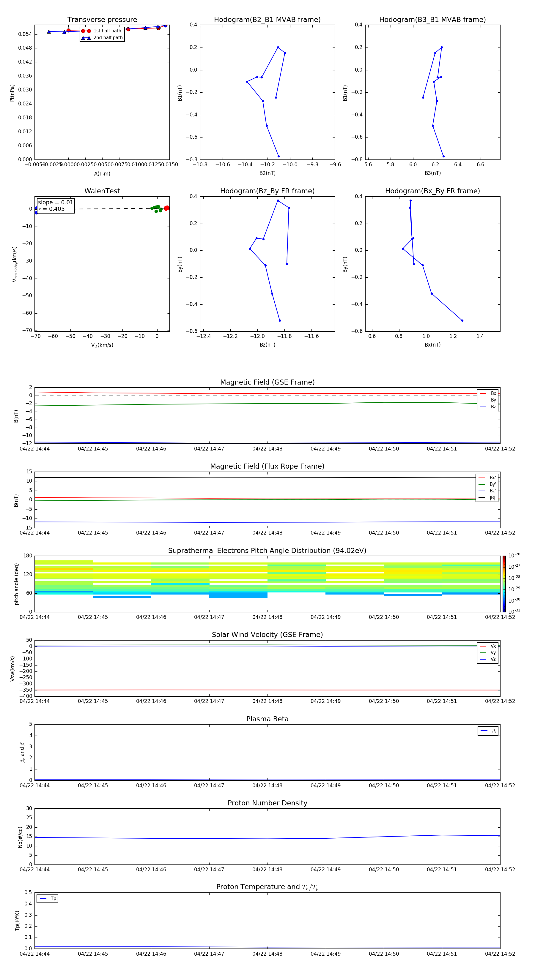
Task: Click the 'Np(#/cc)' y-axis label
Action: tap(20, 837)
